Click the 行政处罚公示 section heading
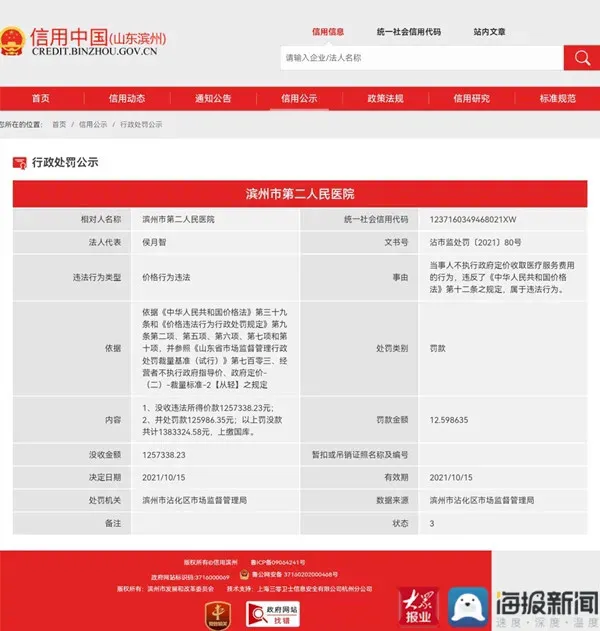This screenshot has height=631, width=600. [x=65, y=163]
